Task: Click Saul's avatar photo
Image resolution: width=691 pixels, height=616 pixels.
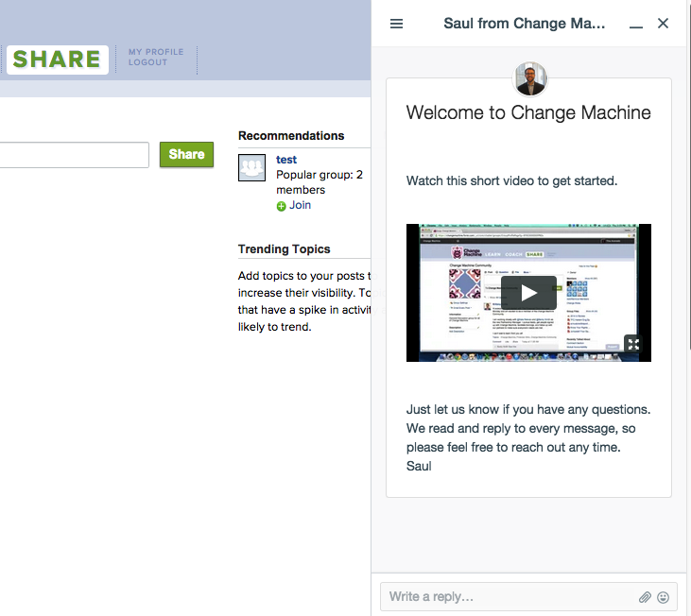Action: click(530, 79)
